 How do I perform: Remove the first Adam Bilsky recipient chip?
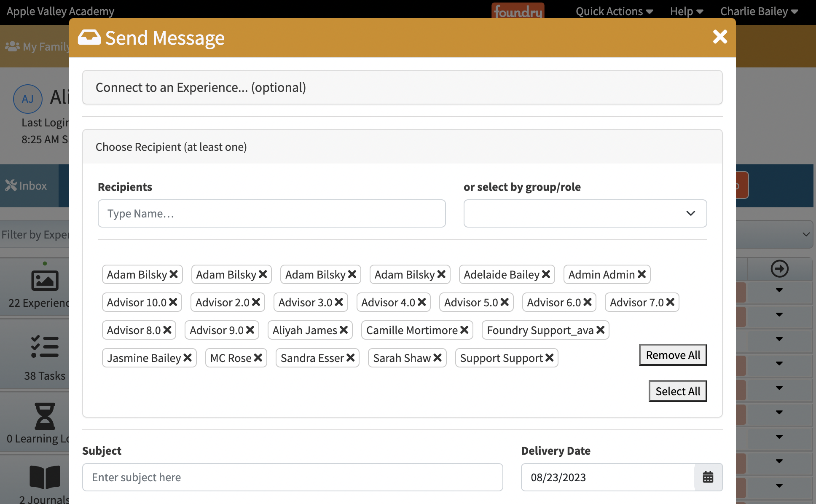point(173,274)
